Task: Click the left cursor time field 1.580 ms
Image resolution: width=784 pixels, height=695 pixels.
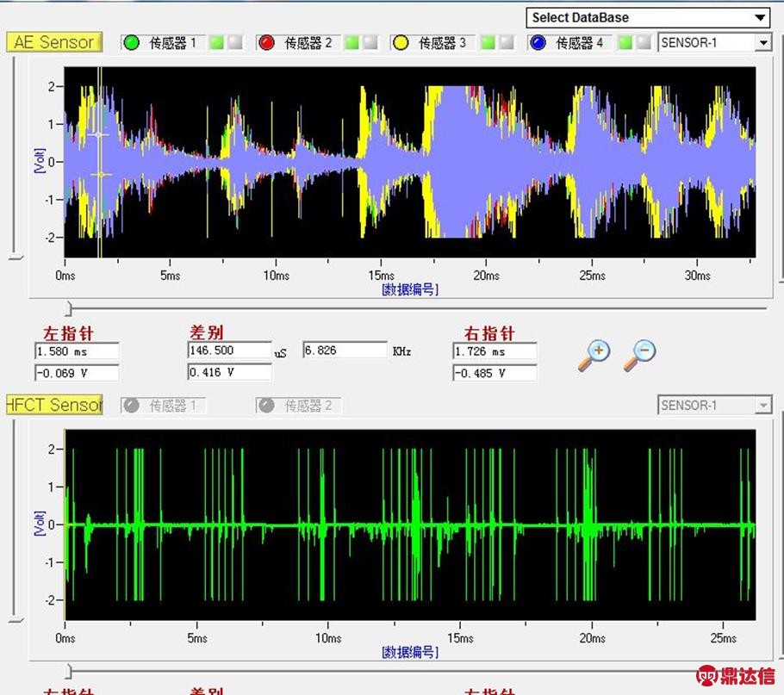Action: pos(77,351)
